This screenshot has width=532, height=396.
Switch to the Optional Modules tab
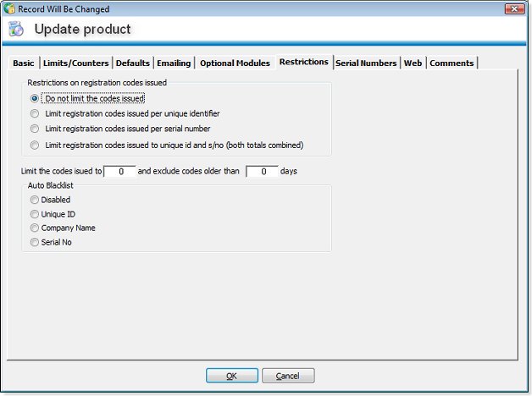click(x=235, y=63)
